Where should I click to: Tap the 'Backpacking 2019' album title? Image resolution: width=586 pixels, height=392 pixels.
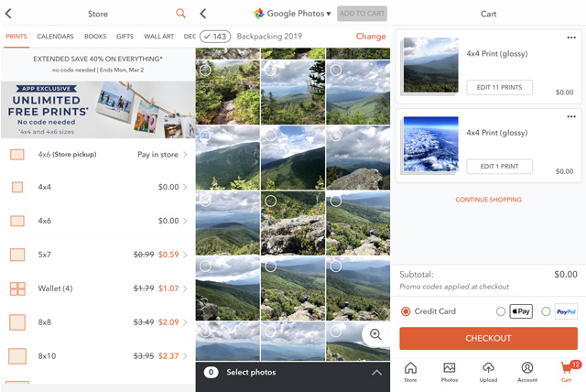click(x=269, y=37)
